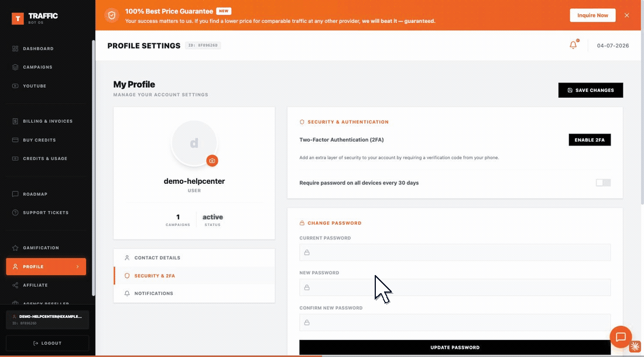The height and width of the screenshot is (357, 644).
Task: Click the Profile Settings heading
Action: coord(144,46)
